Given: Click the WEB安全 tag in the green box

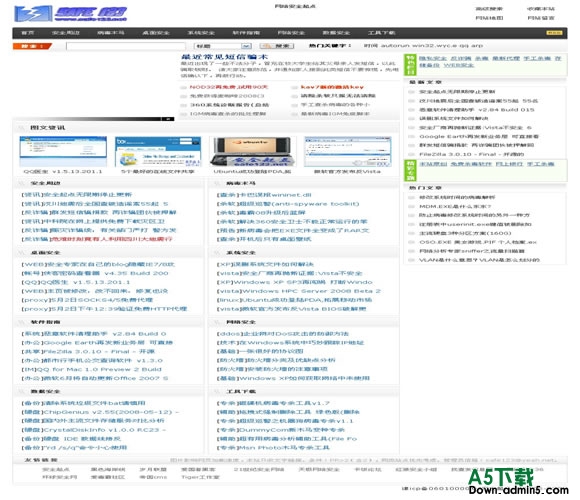Looking at the screenshot, I should coord(459,65).
